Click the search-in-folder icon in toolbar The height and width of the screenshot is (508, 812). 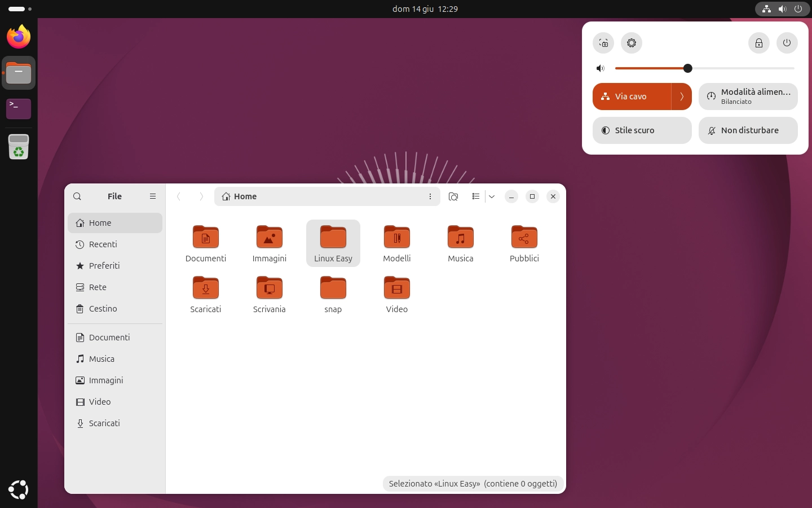click(453, 196)
